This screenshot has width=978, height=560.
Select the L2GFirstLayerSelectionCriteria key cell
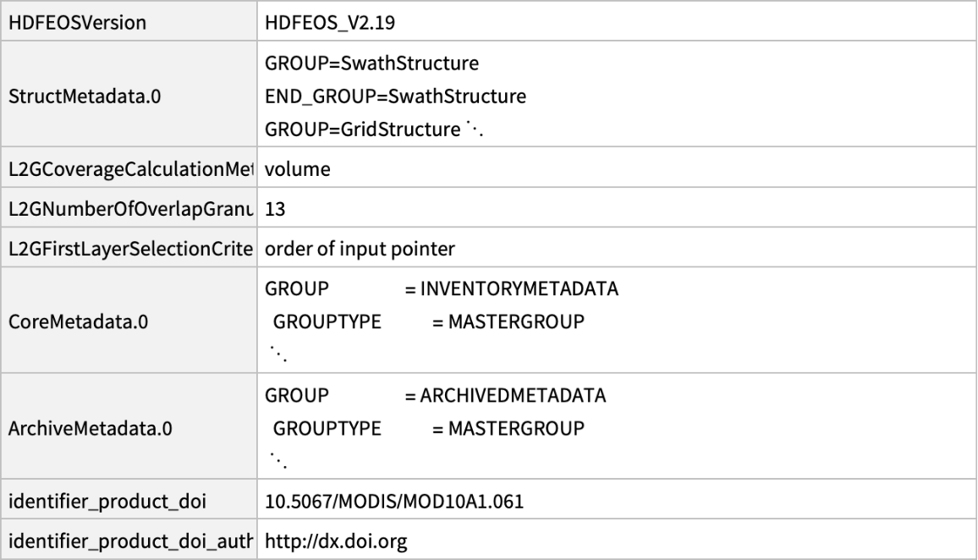coord(129,250)
